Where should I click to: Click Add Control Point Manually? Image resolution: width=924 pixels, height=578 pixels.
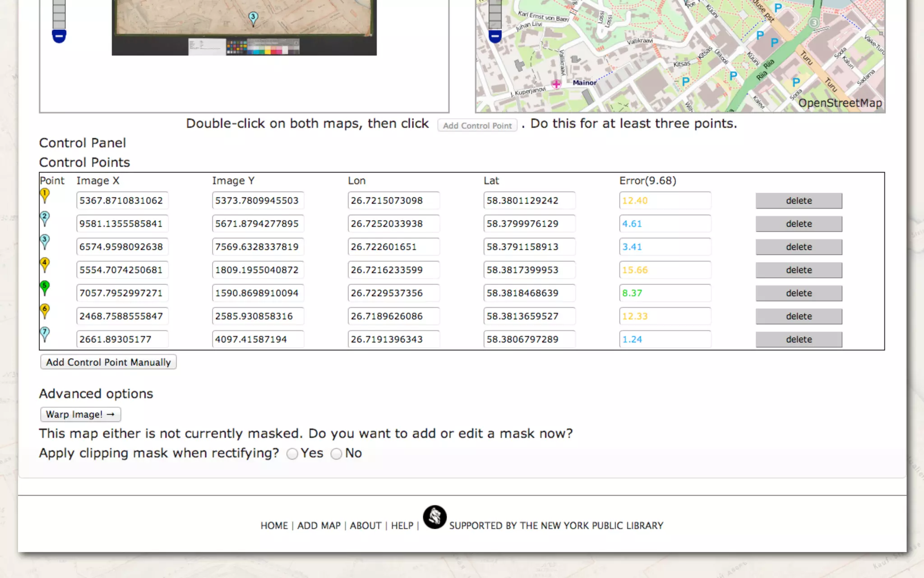(x=108, y=362)
